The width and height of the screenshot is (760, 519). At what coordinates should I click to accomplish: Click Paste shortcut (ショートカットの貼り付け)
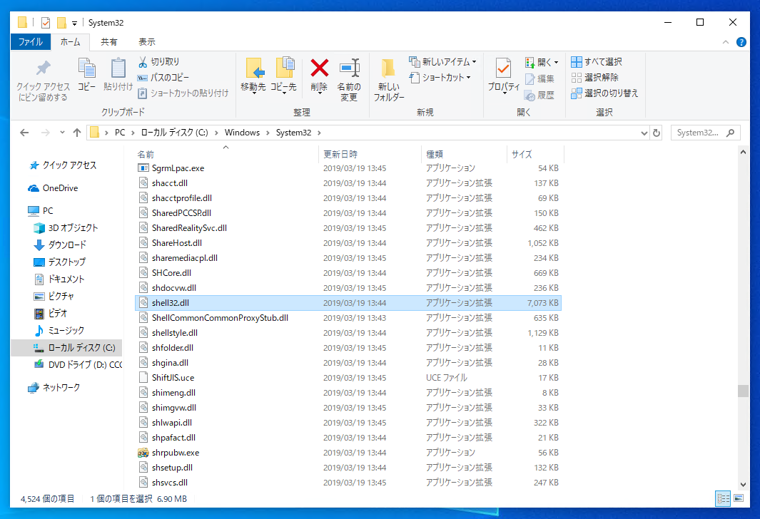tap(183, 93)
